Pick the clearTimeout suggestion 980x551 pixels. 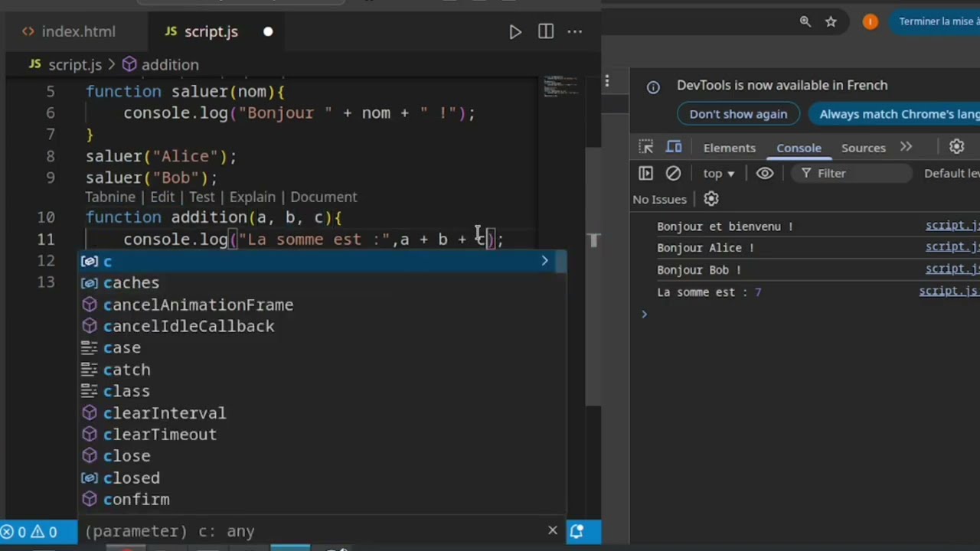322,434
